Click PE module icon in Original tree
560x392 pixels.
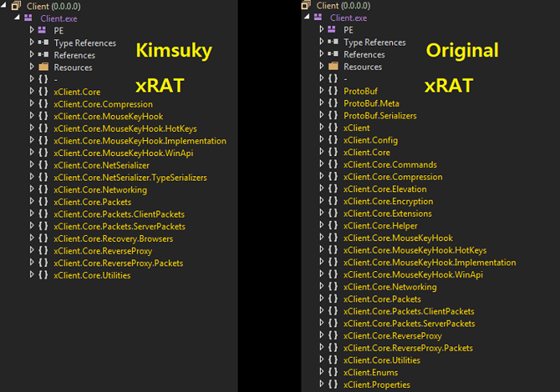pos(332,30)
